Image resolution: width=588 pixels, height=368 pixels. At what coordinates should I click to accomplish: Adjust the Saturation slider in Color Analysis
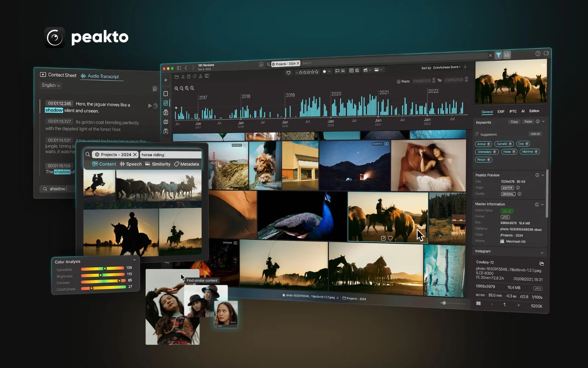(105, 268)
